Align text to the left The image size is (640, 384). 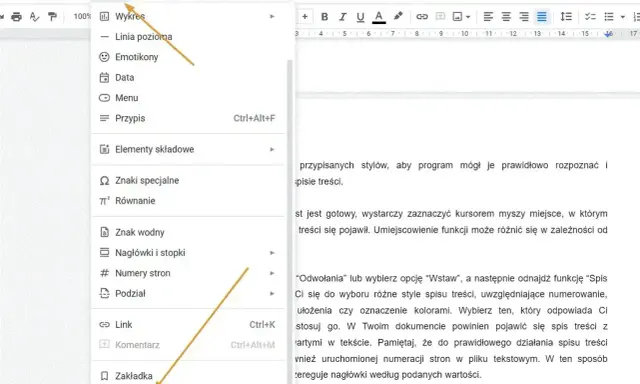coord(488,17)
